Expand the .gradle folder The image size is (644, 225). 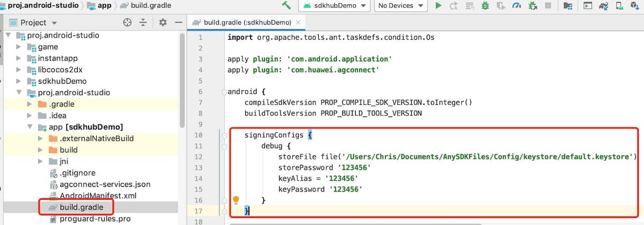point(30,104)
